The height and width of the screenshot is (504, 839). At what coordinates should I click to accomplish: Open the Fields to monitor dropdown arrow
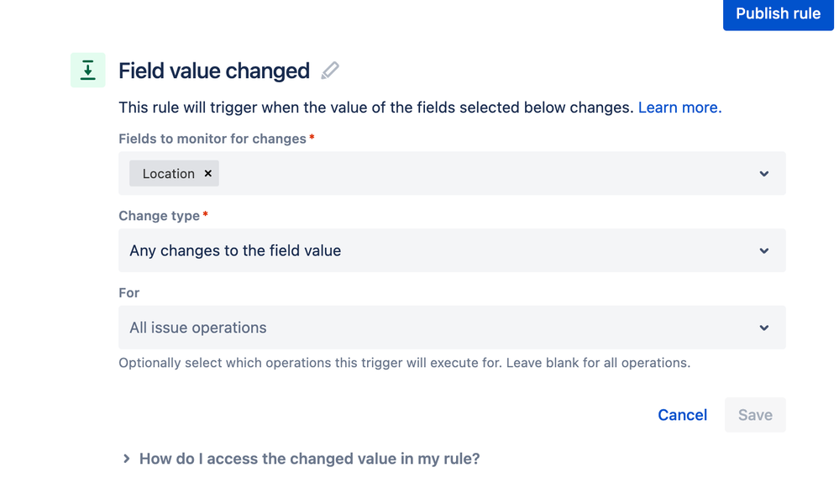(x=763, y=174)
